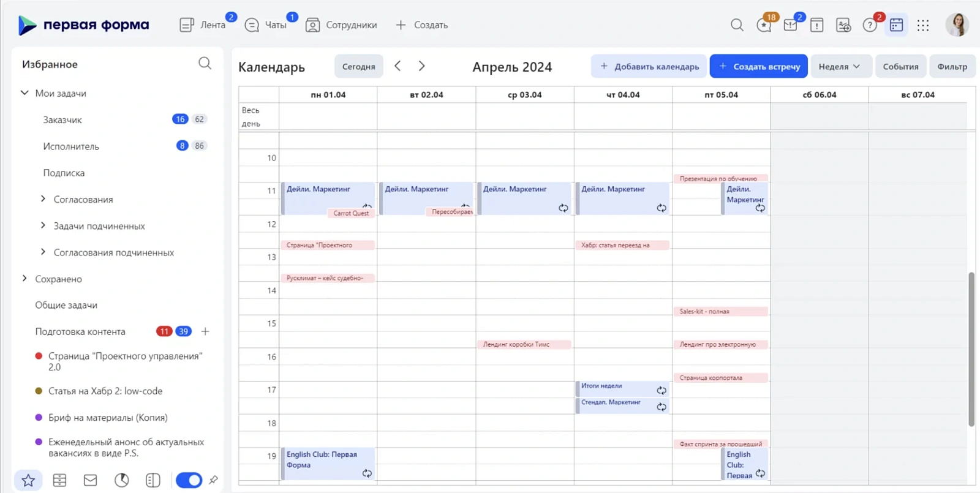Click the calendar vertical scrollbar

coord(971,349)
